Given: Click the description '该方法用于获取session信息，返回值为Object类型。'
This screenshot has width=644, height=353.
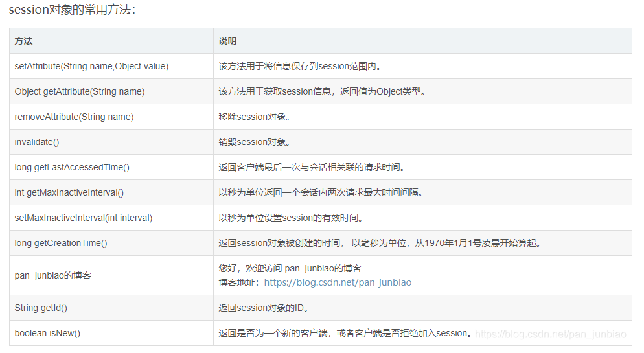Looking at the screenshot, I should tap(323, 91).
